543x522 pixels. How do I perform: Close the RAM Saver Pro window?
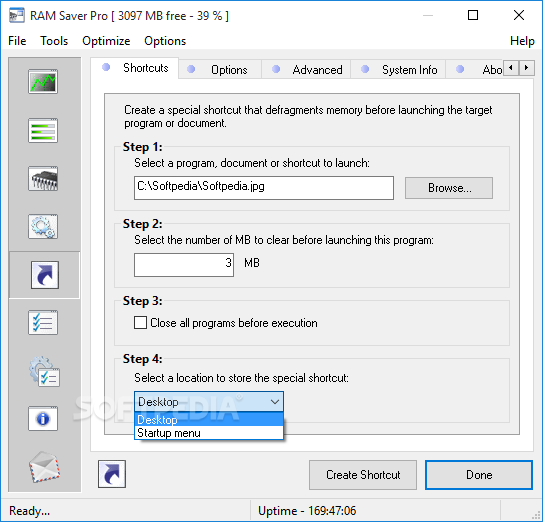518,15
